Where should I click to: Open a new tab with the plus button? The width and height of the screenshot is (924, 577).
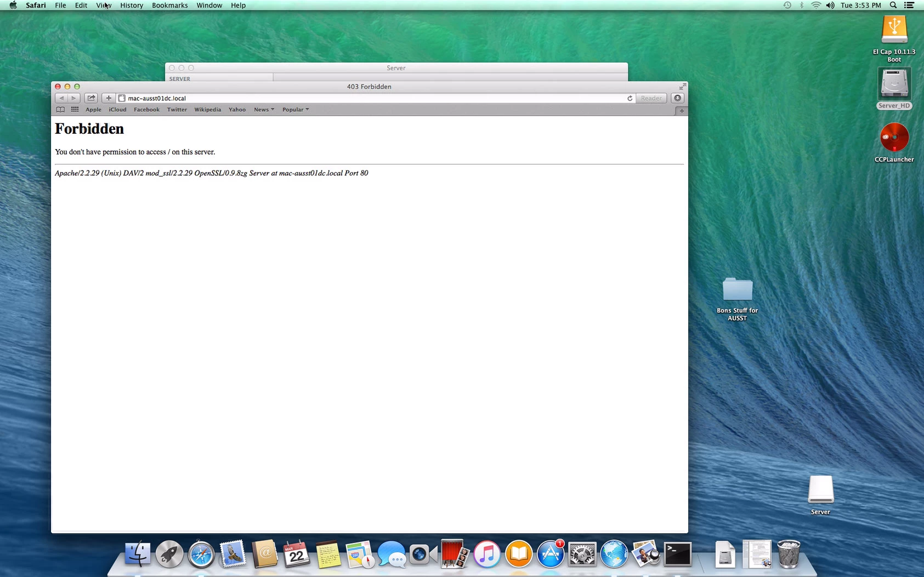tap(682, 111)
